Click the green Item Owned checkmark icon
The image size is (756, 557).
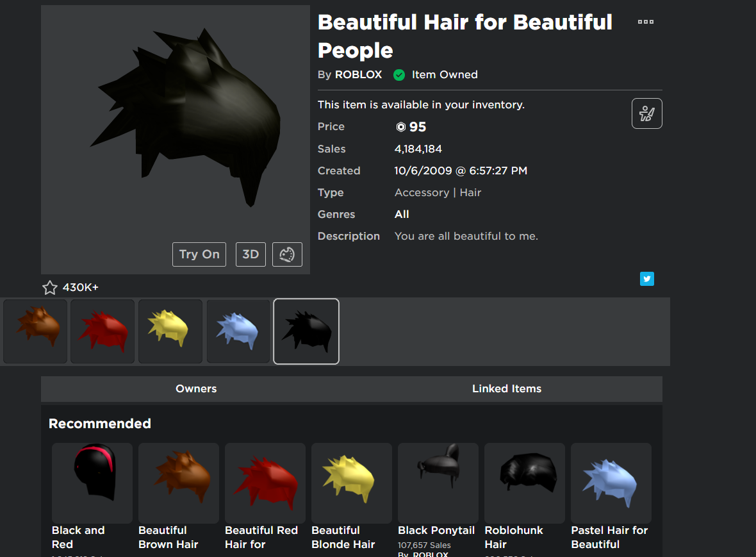pyautogui.click(x=399, y=74)
